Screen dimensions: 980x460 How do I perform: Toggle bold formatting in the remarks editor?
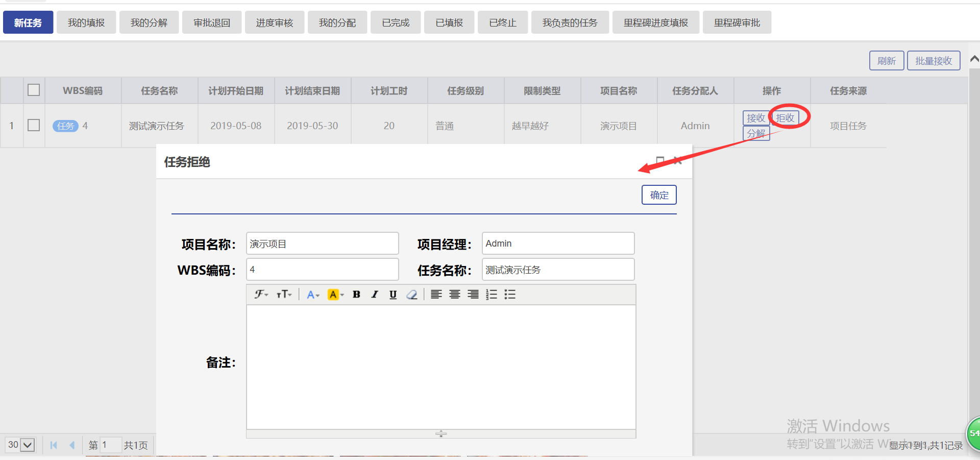[x=356, y=295]
